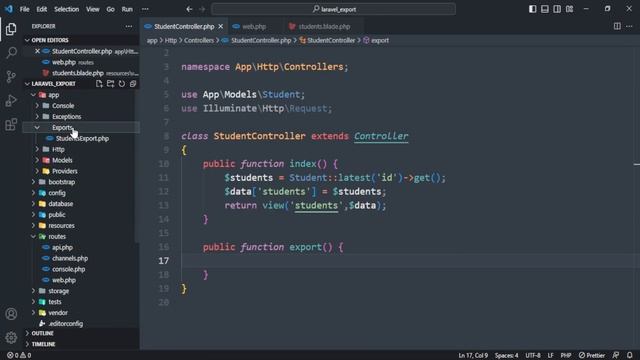Split the editor to the right
Viewport: 640px width, 360px height.
coord(617,26)
